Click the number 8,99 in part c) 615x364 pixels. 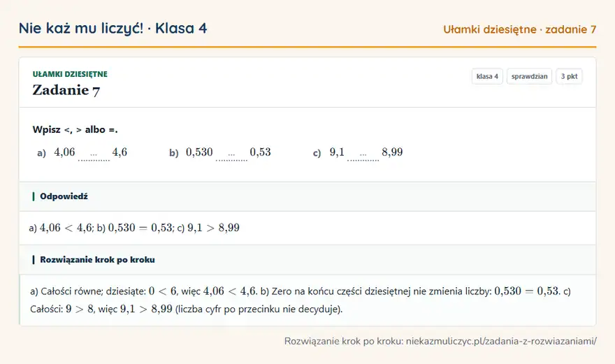pyautogui.click(x=392, y=152)
